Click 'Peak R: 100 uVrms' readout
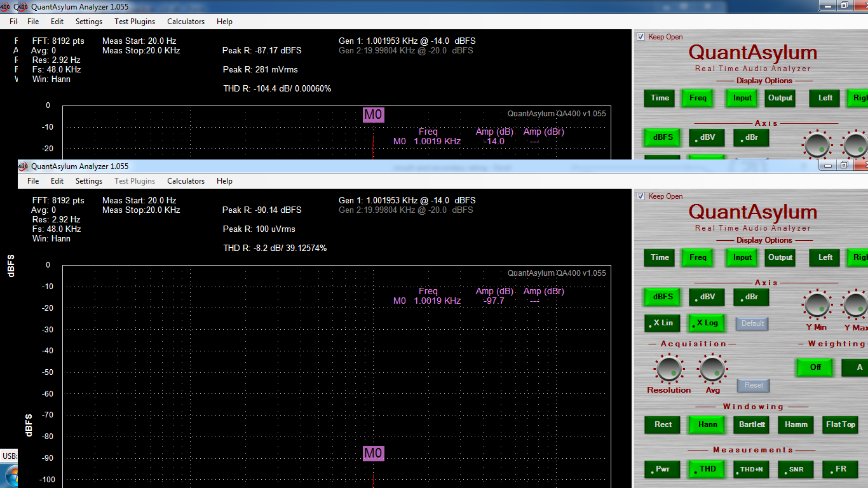Image resolution: width=868 pixels, height=488 pixels. pyautogui.click(x=259, y=229)
